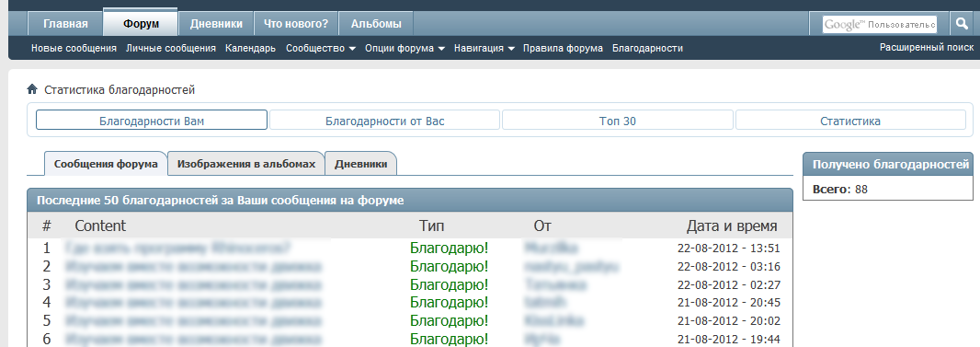Image resolution: width=980 pixels, height=347 pixels.
Task: Select Благодарности Вам button
Action: [x=152, y=120]
